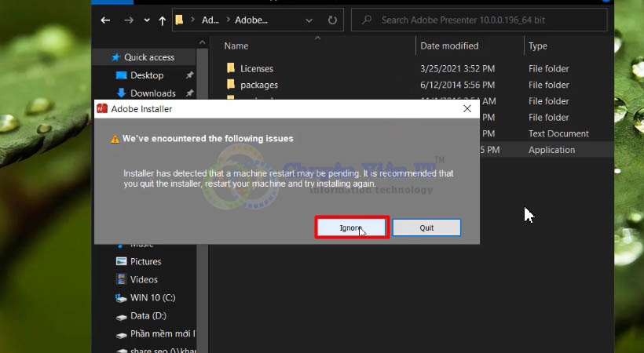Click the Ignore button in Adobe Installer
Image resolution: width=644 pixels, height=353 pixels.
[x=352, y=227]
